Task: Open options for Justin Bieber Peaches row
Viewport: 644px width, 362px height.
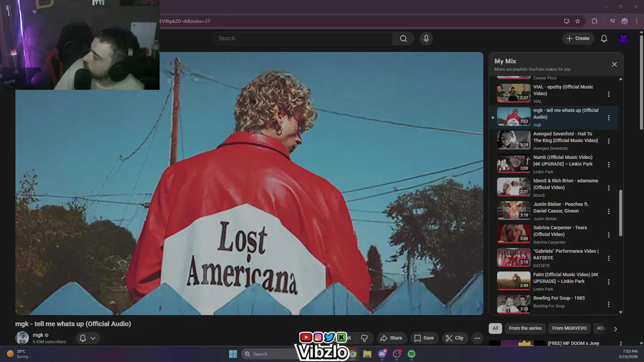Action: [x=608, y=212]
